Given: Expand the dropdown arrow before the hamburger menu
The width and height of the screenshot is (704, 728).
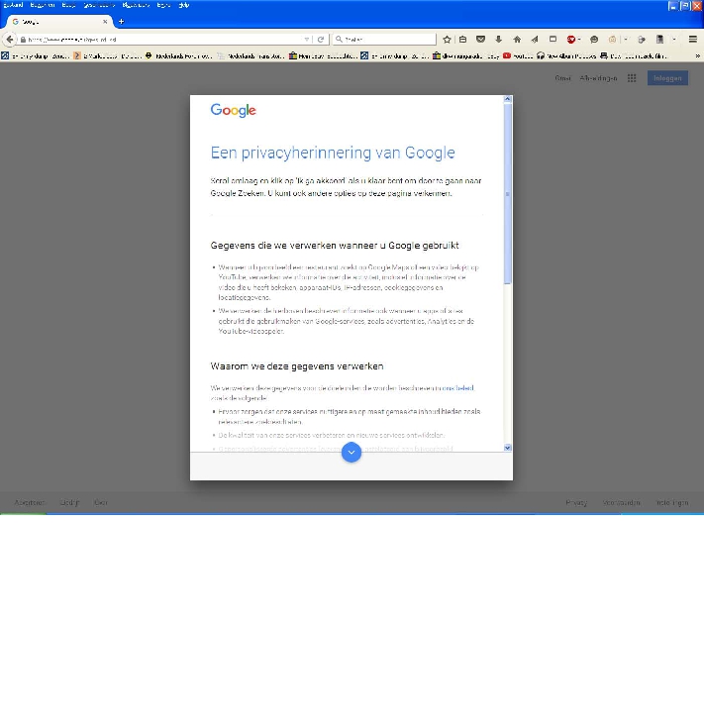Looking at the screenshot, I should [674, 40].
